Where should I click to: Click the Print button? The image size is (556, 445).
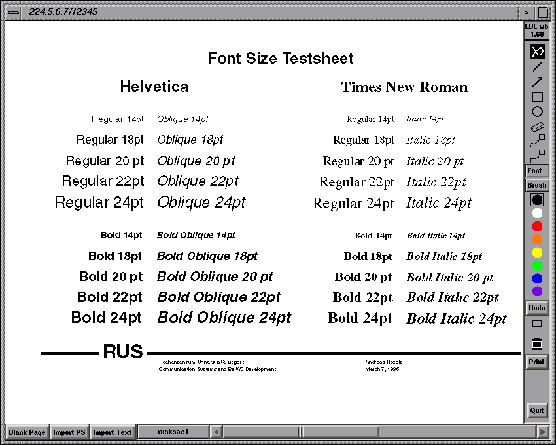tap(536, 362)
